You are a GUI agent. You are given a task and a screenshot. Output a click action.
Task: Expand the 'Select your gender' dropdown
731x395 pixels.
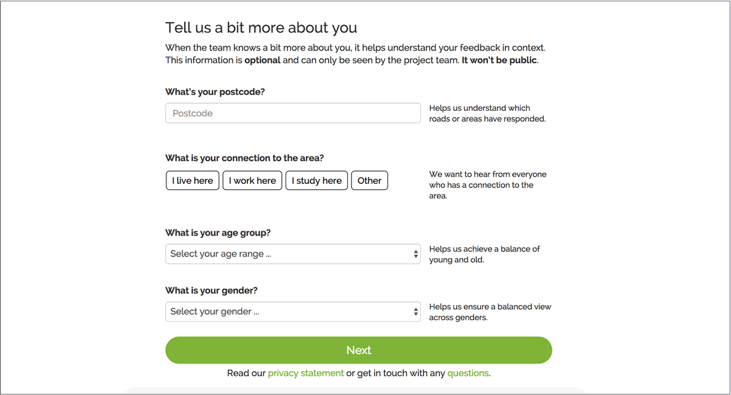(x=293, y=312)
